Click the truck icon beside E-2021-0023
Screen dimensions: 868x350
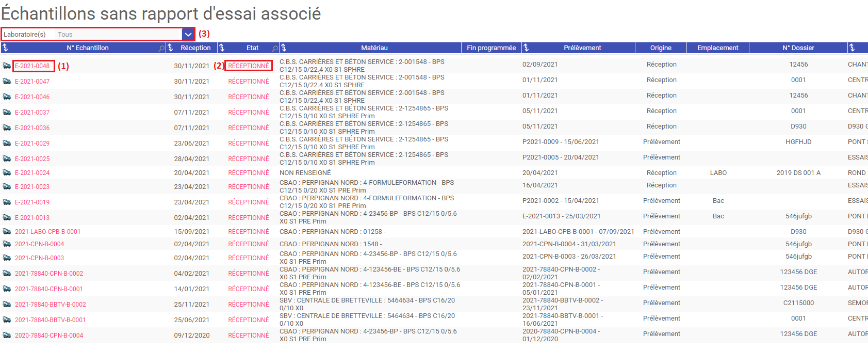point(7,186)
